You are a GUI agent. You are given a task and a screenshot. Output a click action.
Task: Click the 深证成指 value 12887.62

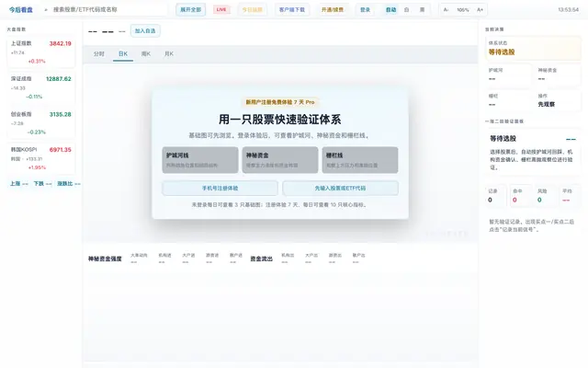point(59,79)
